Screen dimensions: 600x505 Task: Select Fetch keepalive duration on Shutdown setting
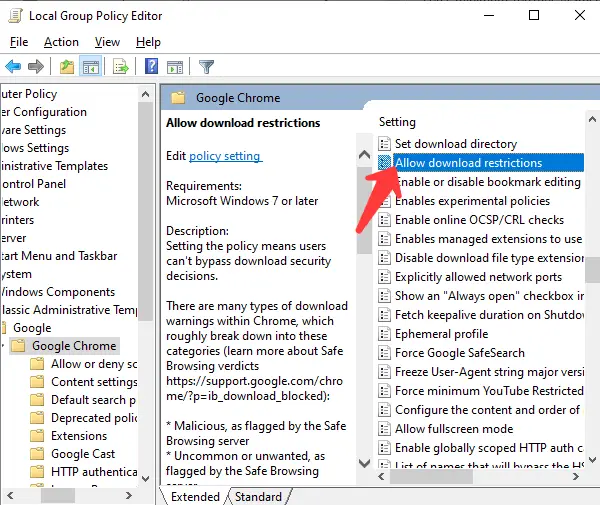point(481,315)
